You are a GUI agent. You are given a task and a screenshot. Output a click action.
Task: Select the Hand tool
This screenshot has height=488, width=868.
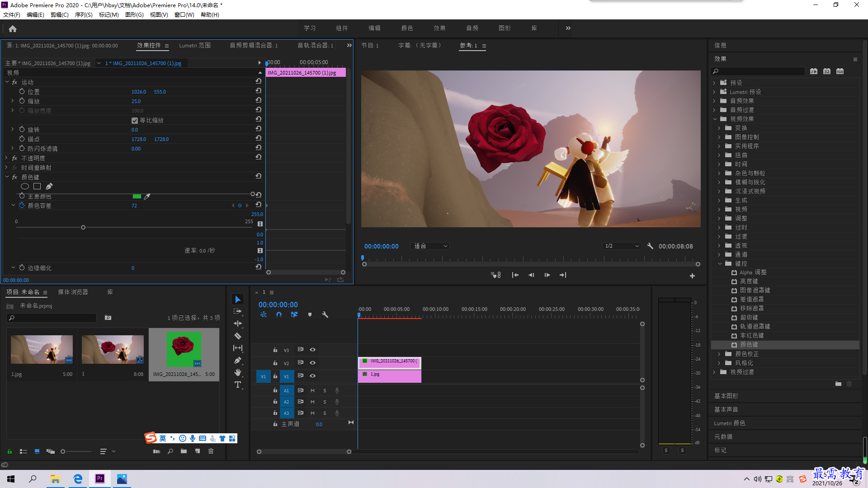click(238, 372)
